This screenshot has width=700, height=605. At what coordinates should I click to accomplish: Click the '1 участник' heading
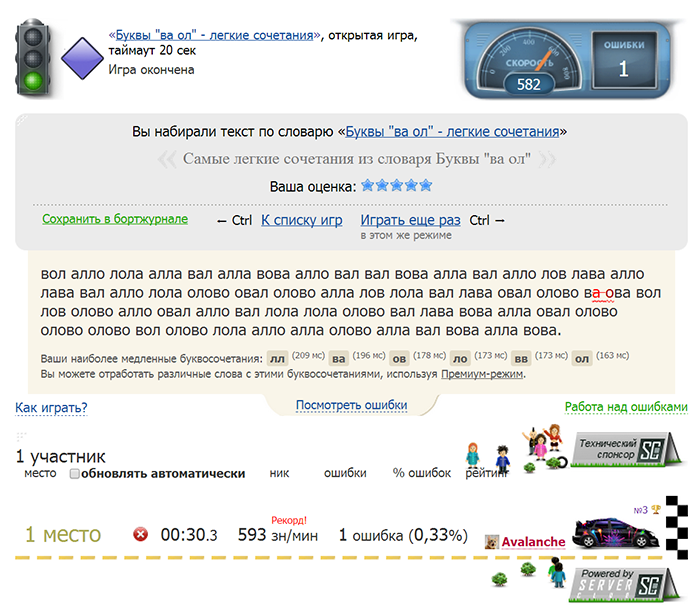[61, 456]
